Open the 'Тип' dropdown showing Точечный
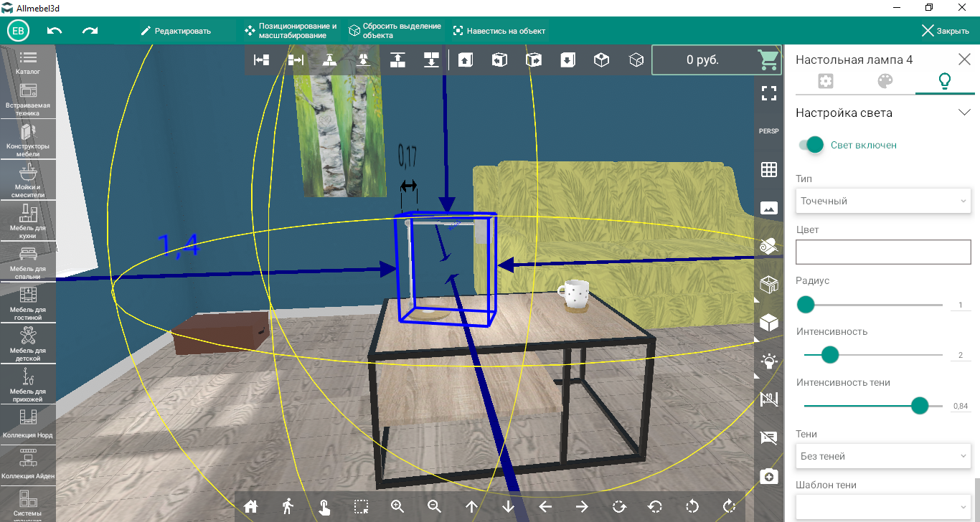980x522 pixels. pyautogui.click(x=883, y=201)
